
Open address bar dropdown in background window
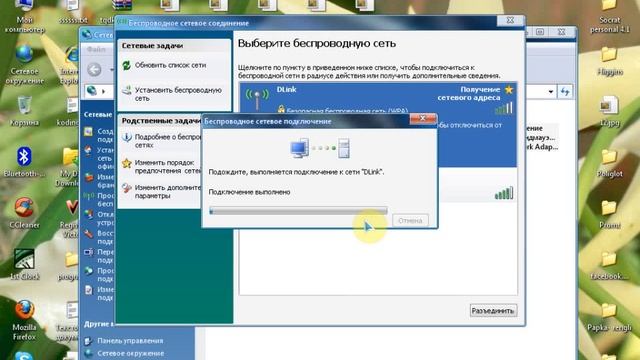551,92
